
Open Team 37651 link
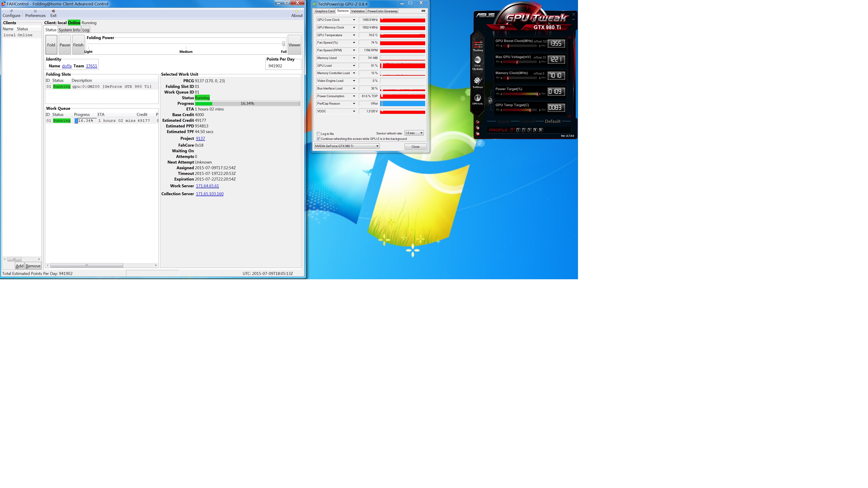coord(91,66)
